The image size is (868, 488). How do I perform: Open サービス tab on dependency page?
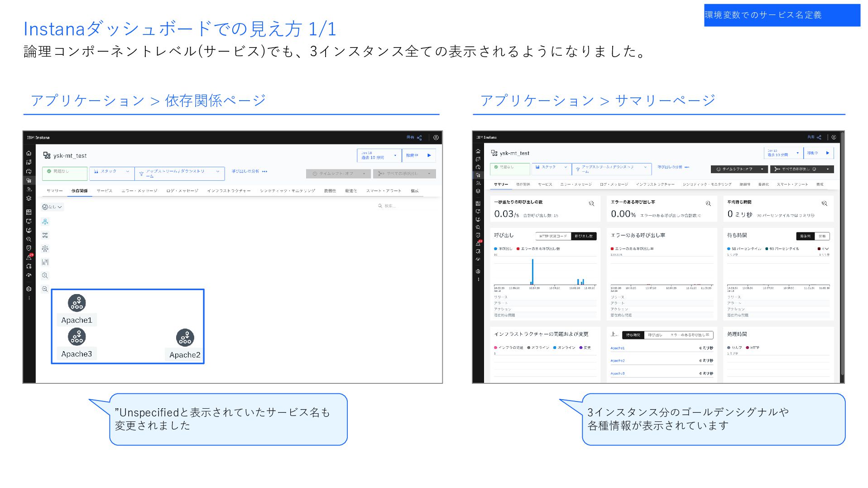[x=104, y=191]
